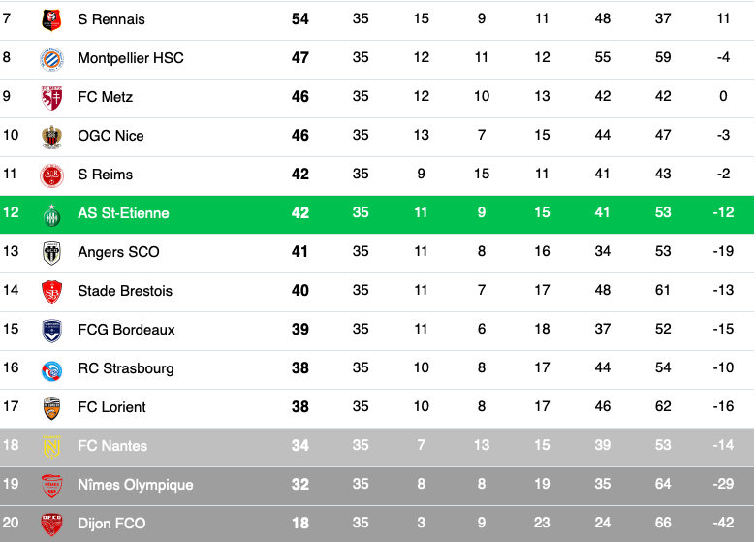Click the Stade Brestois red crest
This screenshot has width=756, height=542.
51,292
